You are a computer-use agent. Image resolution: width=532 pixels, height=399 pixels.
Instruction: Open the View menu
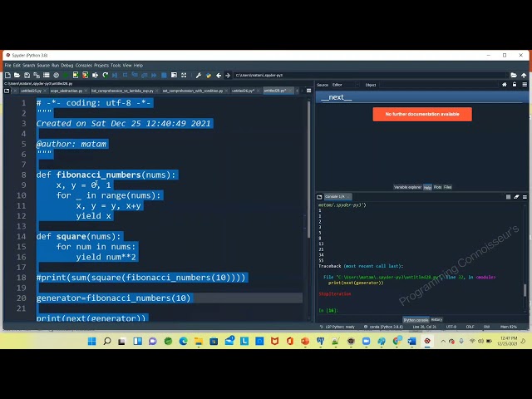coord(127,65)
